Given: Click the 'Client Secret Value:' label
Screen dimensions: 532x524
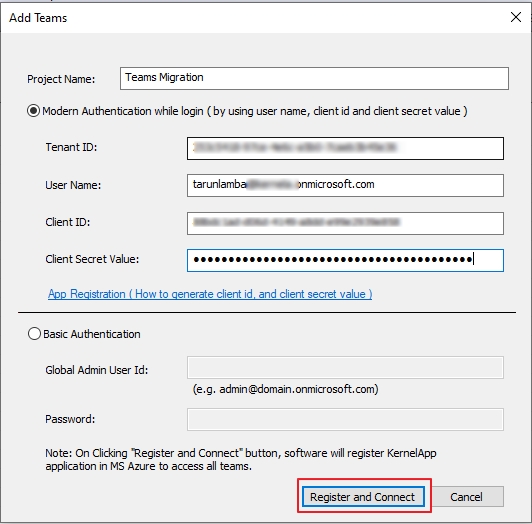Looking at the screenshot, I should (x=92, y=259).
